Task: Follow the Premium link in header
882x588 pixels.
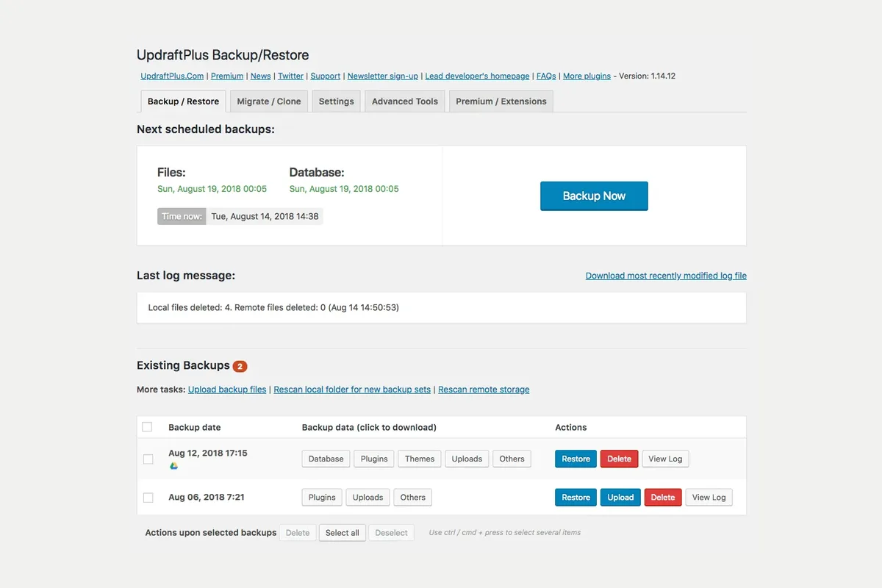Action: (x=227, y=76)
